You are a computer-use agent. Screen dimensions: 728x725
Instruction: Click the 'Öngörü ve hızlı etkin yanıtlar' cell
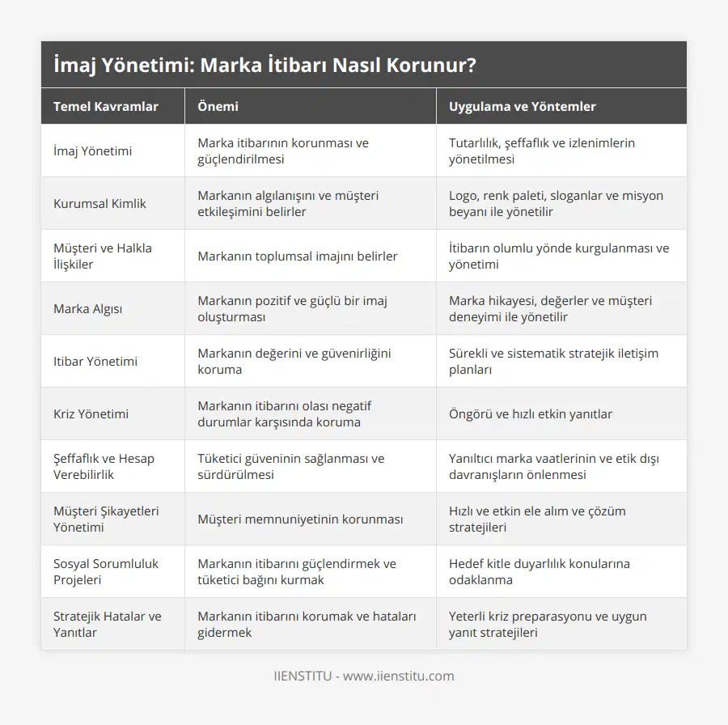pyautogui.click(x=530, y=413)
